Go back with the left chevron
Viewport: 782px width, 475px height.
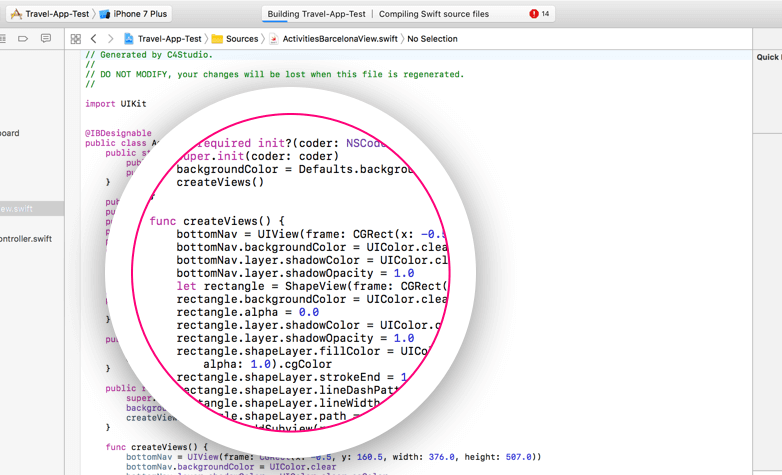[93, 38]
